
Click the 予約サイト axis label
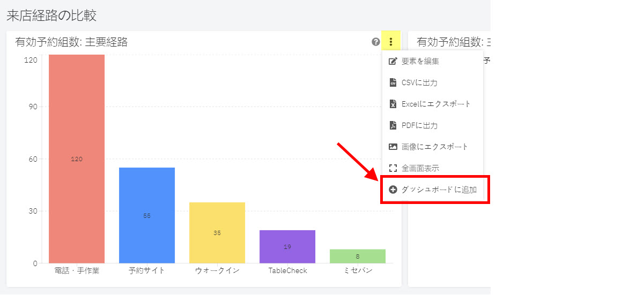(147, 271)
